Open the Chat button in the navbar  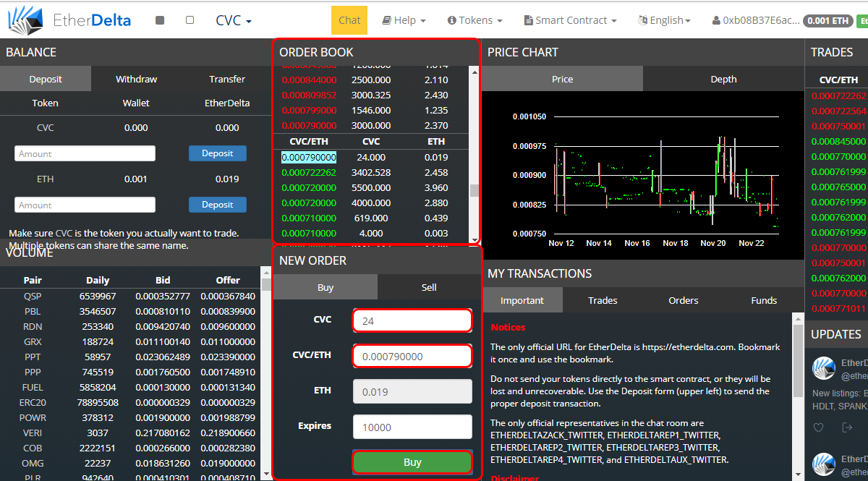coord(349,20)
